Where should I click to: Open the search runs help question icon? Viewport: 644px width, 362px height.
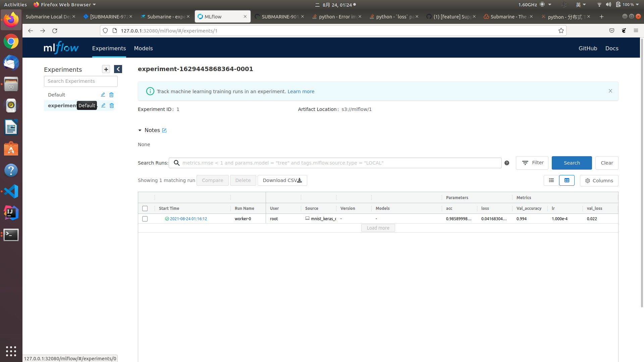click(507, 163)
